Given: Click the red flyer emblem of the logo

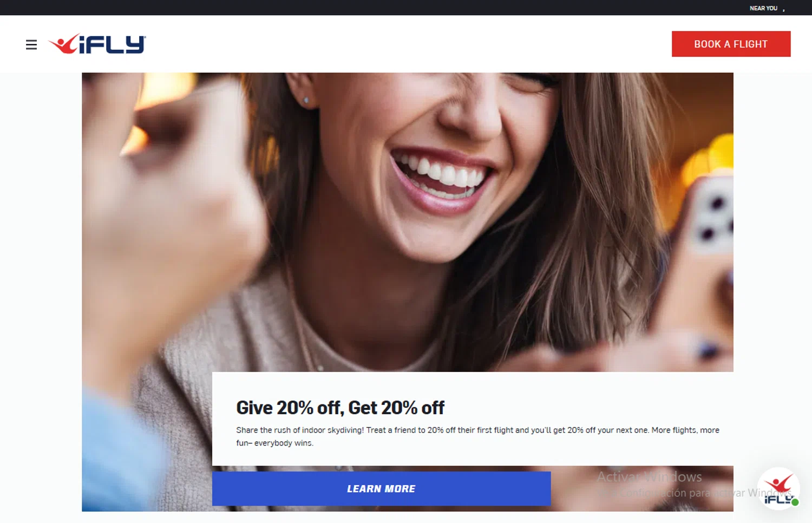Looking at the screenshot, I should coord(64,44).
